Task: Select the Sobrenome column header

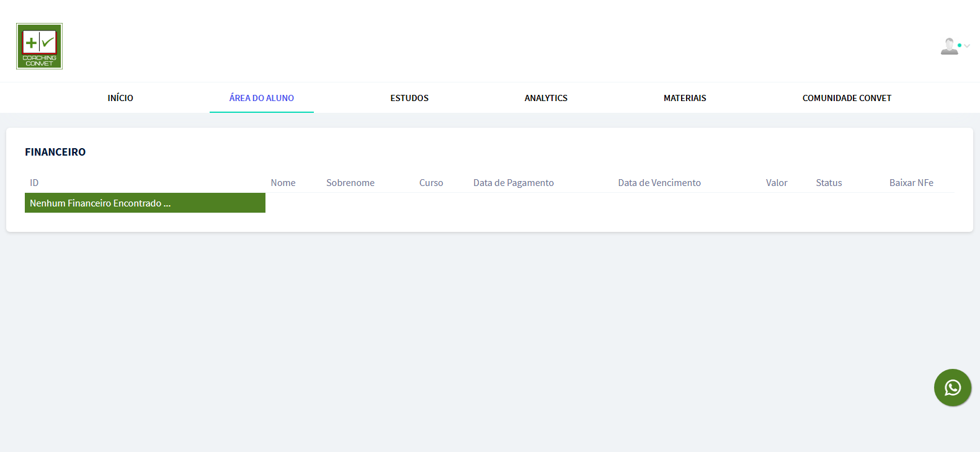Action: click(350, 183)
